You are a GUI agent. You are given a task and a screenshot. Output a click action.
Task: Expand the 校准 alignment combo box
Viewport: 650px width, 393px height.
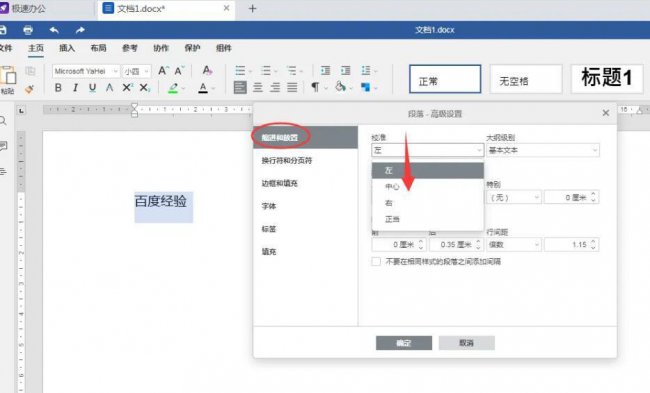(427, 150)
